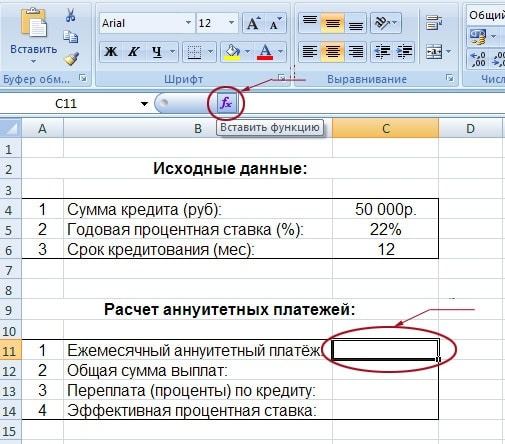The width and height of the screenshot is (505, 444).
Task: Select column D header
Action: (x=470, y=128)
